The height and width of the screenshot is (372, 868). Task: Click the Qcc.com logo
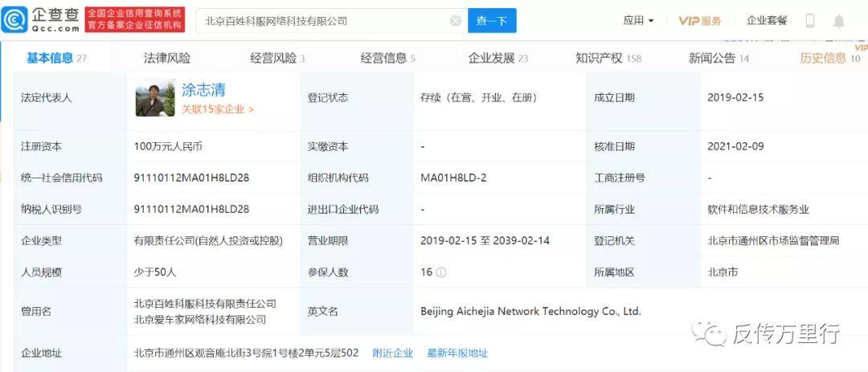[41, 20]
